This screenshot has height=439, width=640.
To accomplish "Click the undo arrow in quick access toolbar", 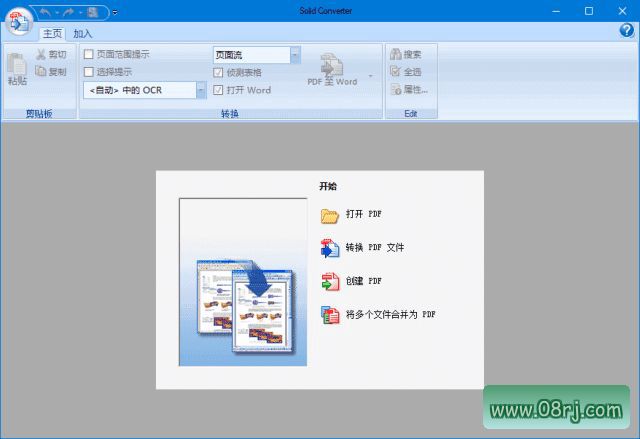I will (x=45, y=13).
